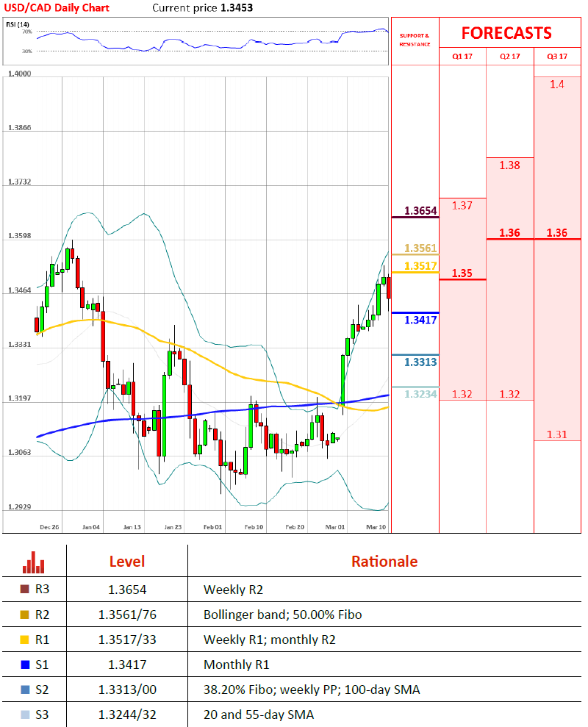
Task: Click the Support & Resistance column header
Action: point(415,40)
